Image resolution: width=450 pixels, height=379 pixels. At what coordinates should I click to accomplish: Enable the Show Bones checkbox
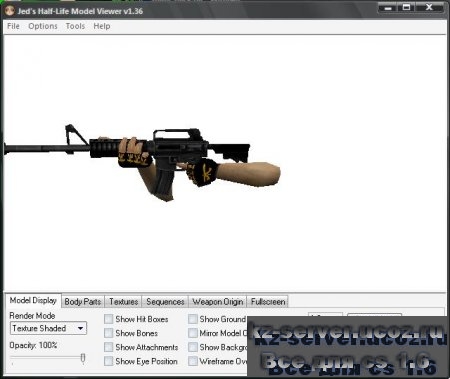click(109, 333)
